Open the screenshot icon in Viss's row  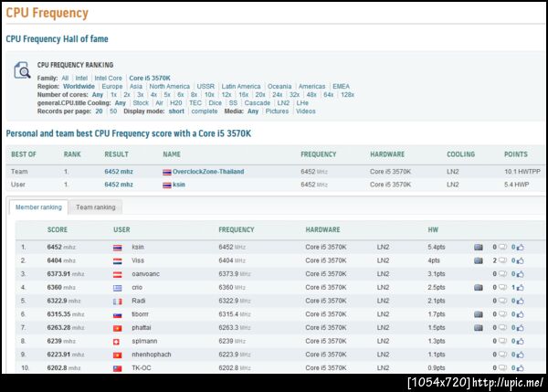point(479,260)
